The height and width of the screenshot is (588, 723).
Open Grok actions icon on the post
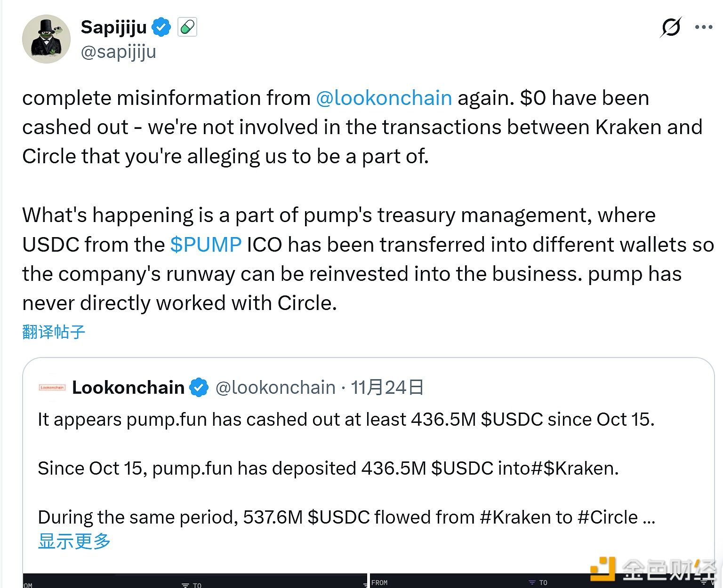pyautogui.click(x=670, y=27)
